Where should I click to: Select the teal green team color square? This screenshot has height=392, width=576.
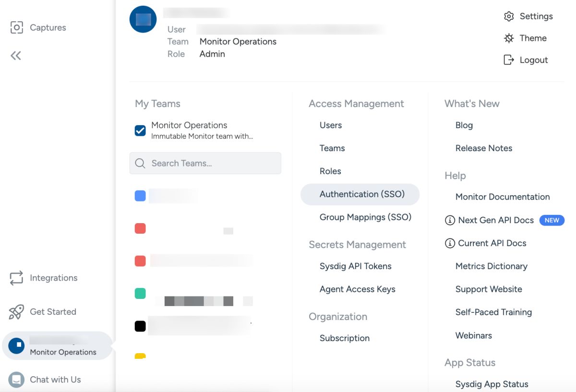point(140,294)
